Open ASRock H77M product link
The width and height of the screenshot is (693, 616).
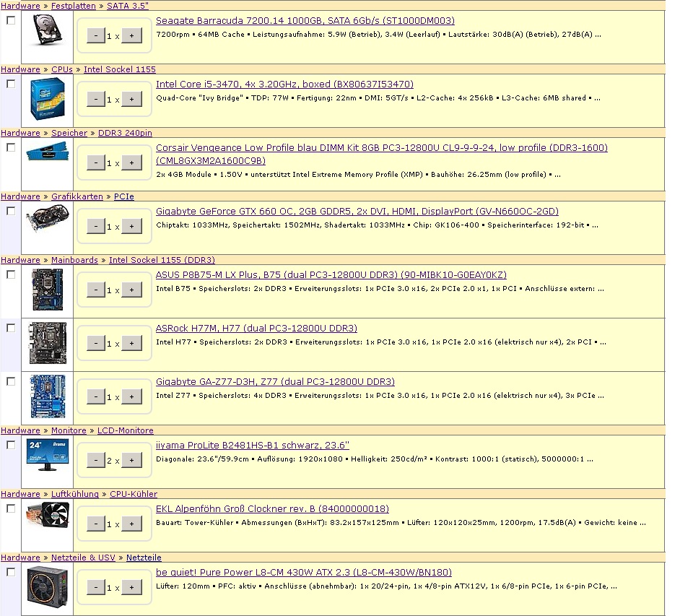pyautogui.click(x=256, y=329)
